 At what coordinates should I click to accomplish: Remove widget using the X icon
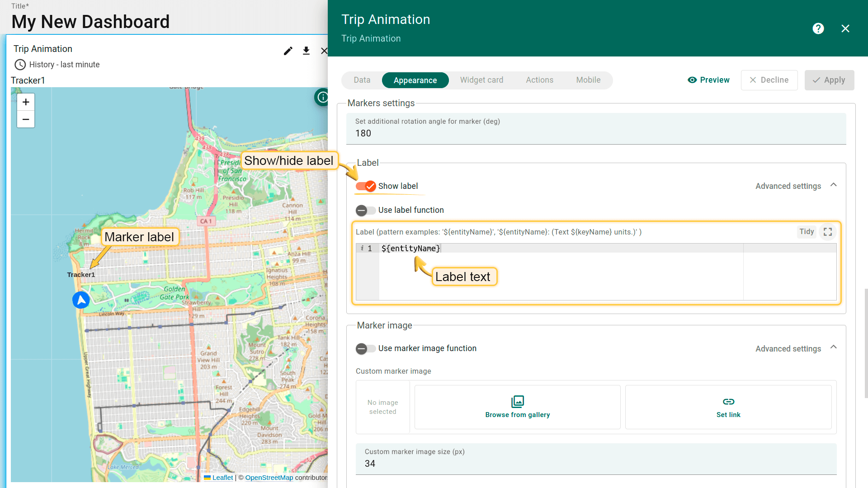tap(324, 51)
